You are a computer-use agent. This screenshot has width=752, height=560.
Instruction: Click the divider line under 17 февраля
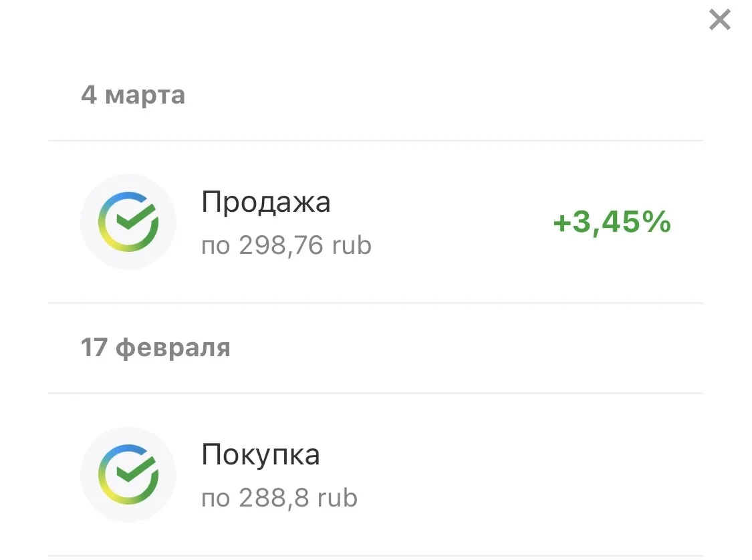coord(376,393)
